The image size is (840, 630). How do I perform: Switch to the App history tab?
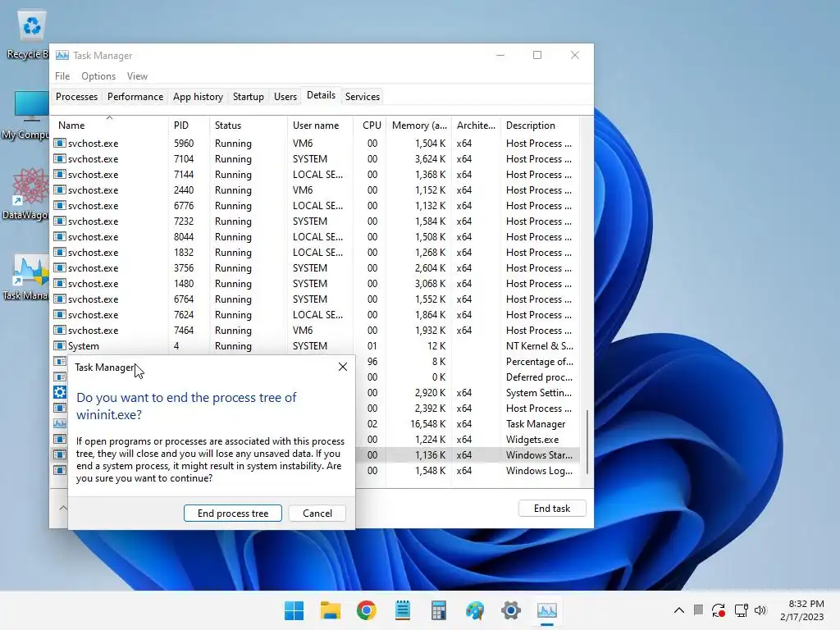click(198, 97)
